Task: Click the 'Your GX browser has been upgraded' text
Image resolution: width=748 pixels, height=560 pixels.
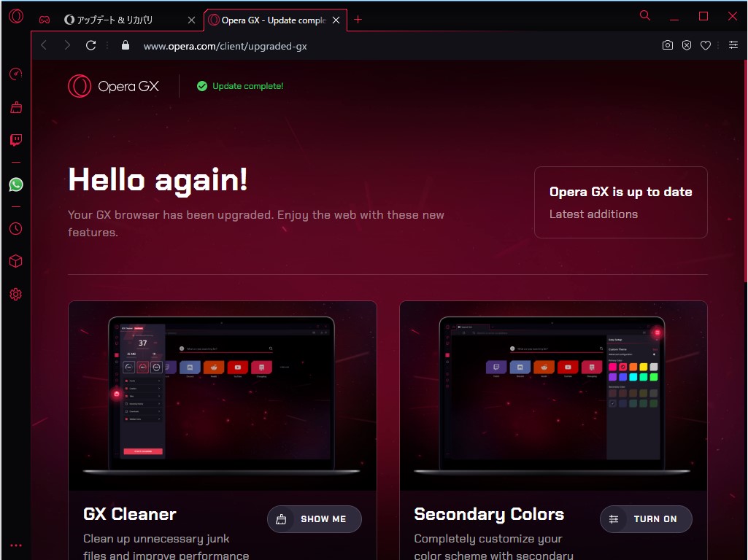Action: tap(255, 224)
